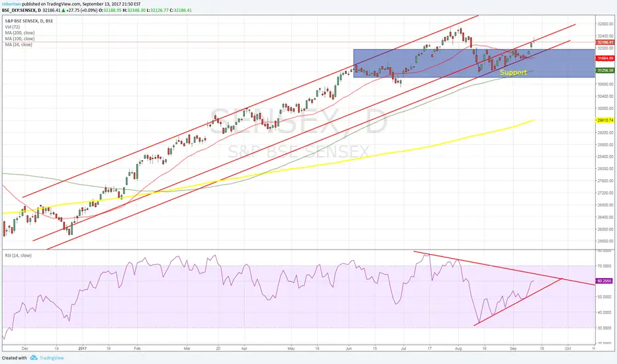The width and height of the screenshot is (617, 364).
Task: Click the MA (200, close) indicator label
Action: (x=20, y=32)
